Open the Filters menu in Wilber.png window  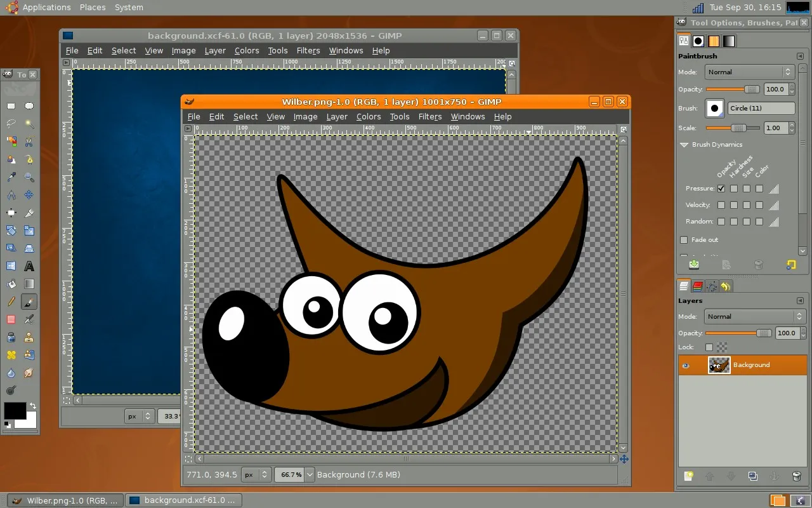pyautogui.click(x=429, y=117)
